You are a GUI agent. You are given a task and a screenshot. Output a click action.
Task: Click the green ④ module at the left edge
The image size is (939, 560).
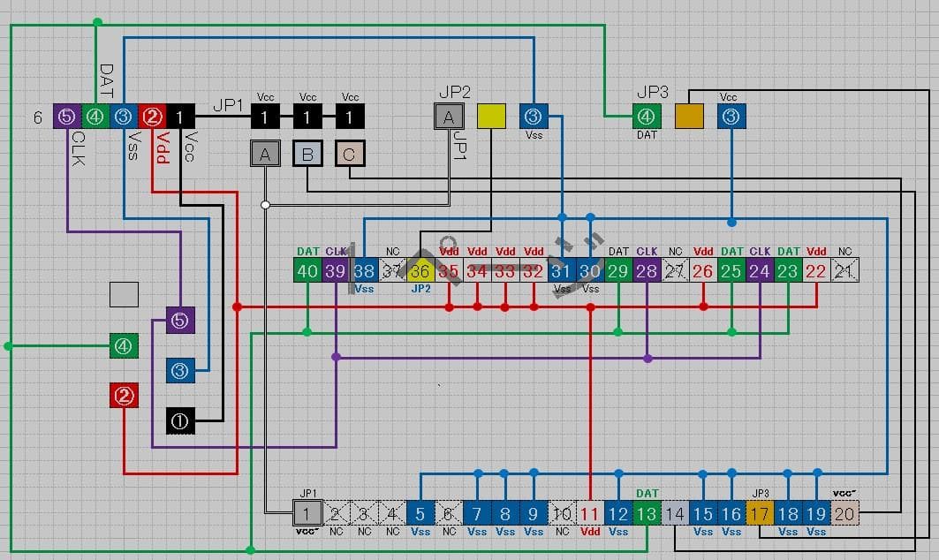(x=124, y=346)
